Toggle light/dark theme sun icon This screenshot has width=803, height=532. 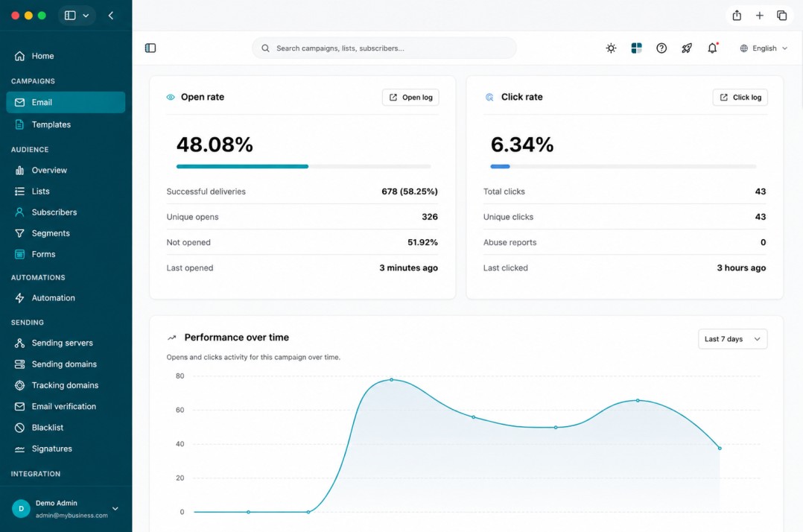coord(611,48)
